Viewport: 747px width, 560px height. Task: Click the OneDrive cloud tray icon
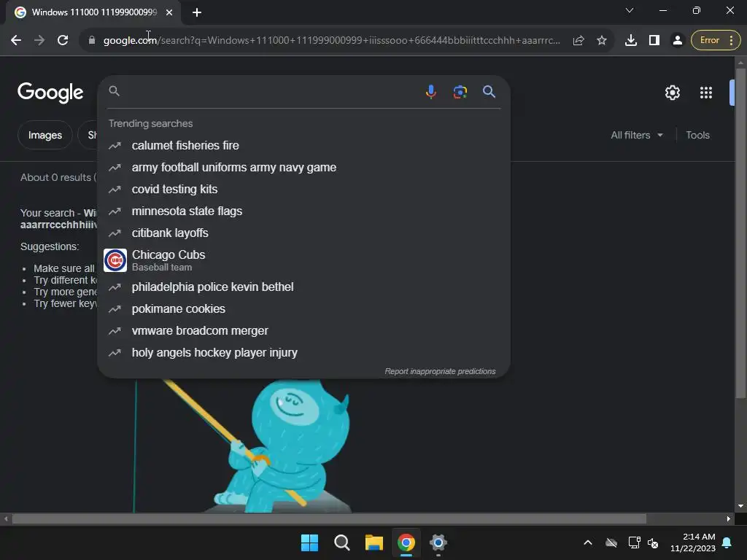pos(611,542)
